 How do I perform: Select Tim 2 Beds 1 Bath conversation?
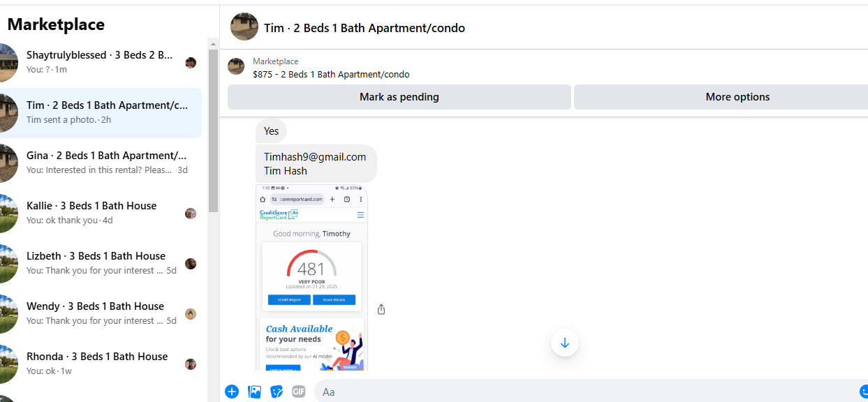click(x=101, y=113)
